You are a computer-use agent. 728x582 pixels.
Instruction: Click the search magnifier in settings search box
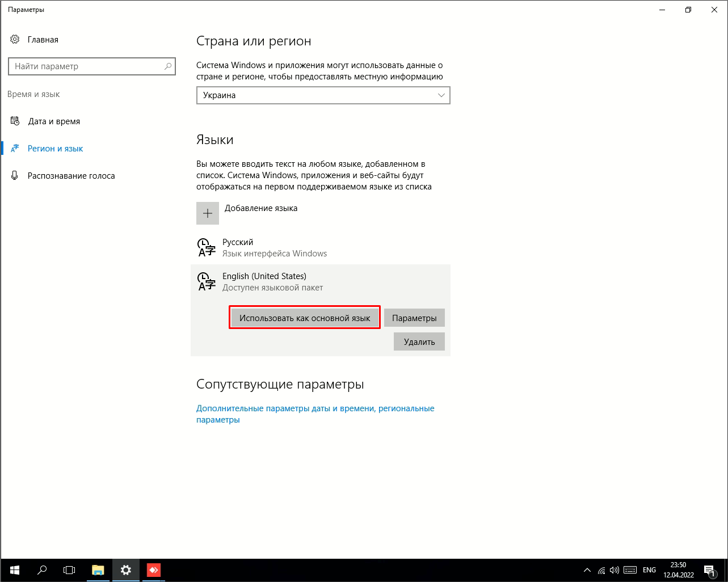tap(168, 66)
